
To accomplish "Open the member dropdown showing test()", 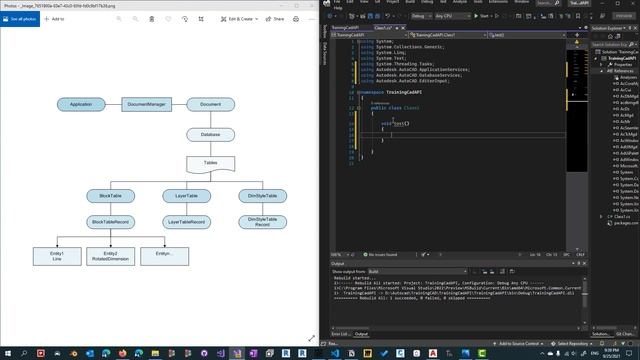I will tap(527, 35).
